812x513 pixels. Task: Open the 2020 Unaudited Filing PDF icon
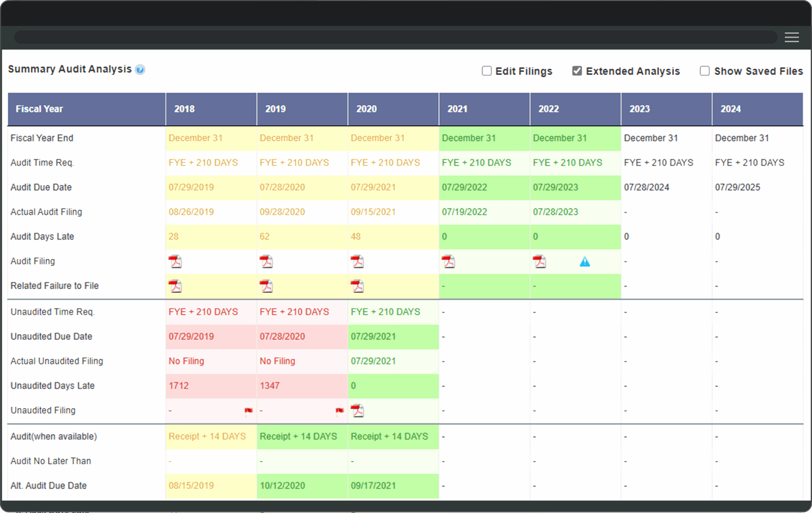click(x=357, y=411)
